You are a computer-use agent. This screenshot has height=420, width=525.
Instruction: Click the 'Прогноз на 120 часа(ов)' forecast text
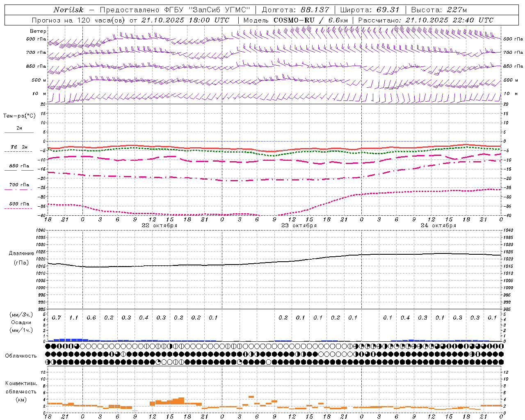click(x=79, y=20)
